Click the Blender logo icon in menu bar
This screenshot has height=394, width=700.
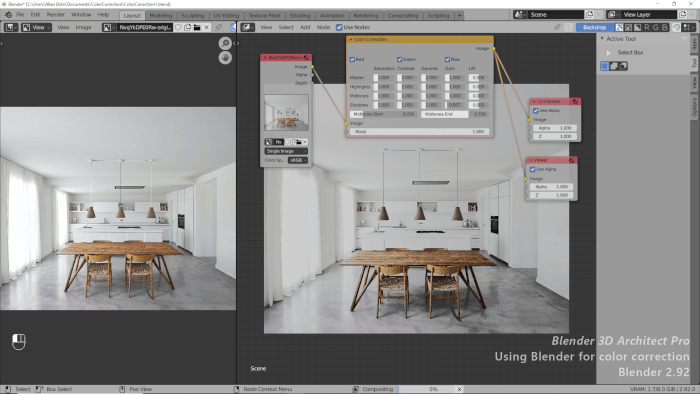pyautogui.click(x=8, y=15)
